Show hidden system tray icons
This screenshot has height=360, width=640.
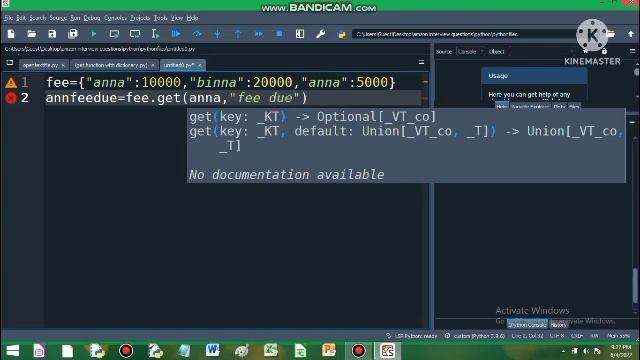point(563,351)
